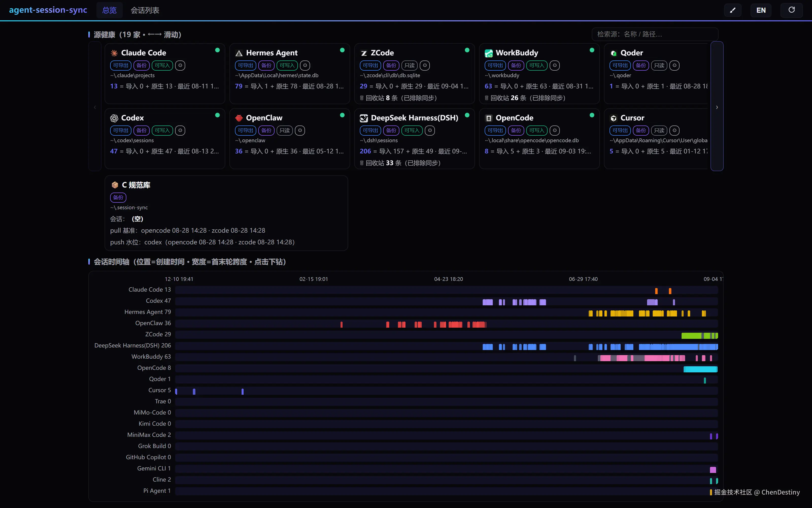Click 备份 badge on Hermes Agent card

tap(266, 65)
